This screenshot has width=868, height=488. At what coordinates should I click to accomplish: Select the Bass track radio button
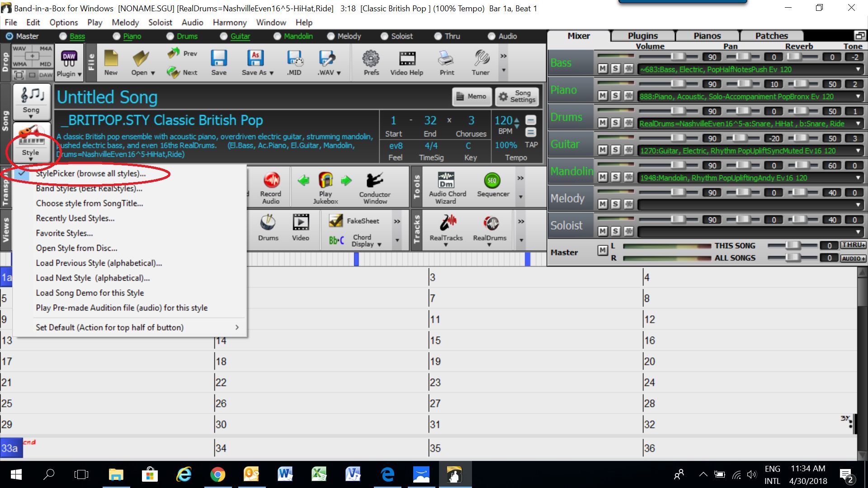(x=63, y=36)
